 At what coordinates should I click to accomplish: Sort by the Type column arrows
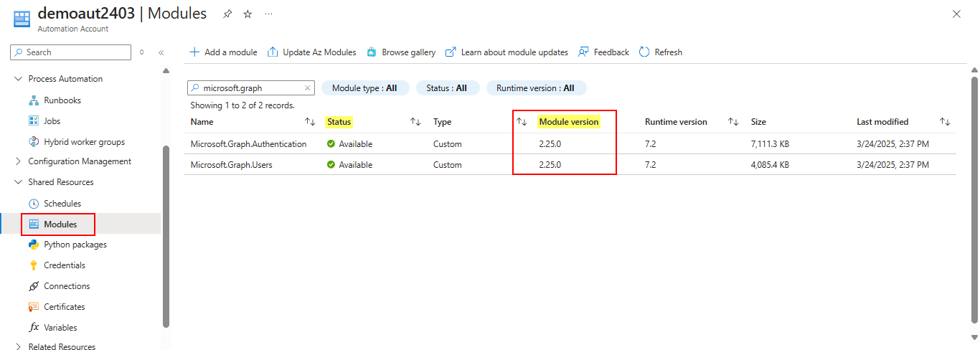click(x=522, y=122)
